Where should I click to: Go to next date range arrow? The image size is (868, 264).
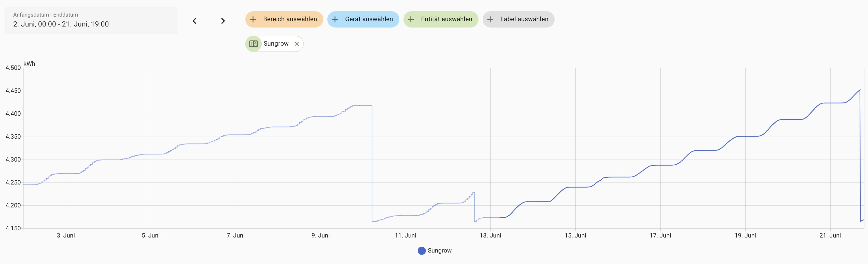point(223,21)
